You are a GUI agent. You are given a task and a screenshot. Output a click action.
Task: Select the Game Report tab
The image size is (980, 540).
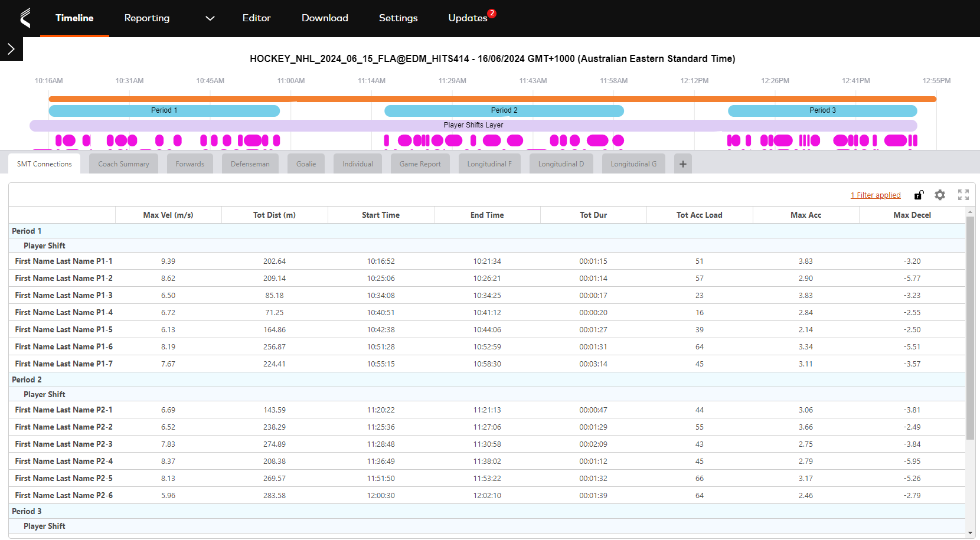point(420,163)
